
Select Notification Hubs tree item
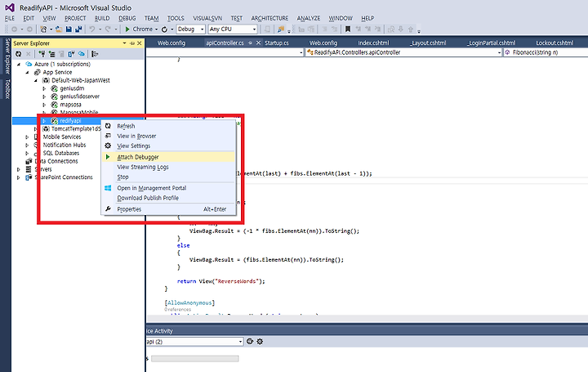[65, 145]
